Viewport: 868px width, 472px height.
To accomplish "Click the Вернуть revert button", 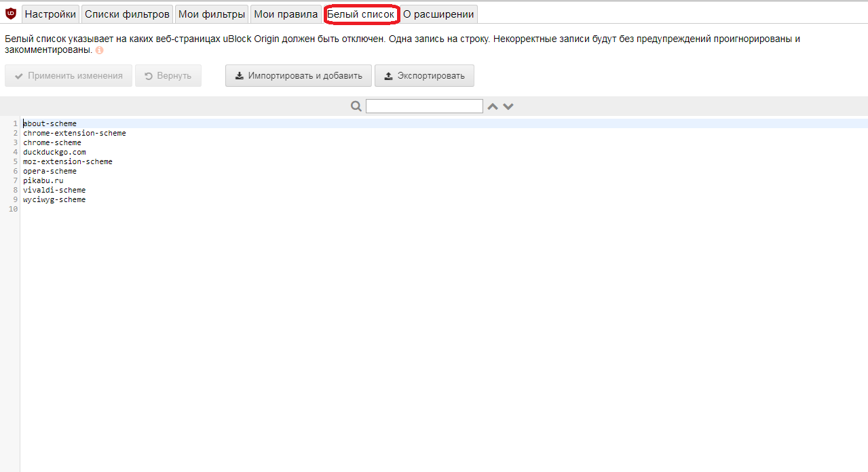I will 168,76.
